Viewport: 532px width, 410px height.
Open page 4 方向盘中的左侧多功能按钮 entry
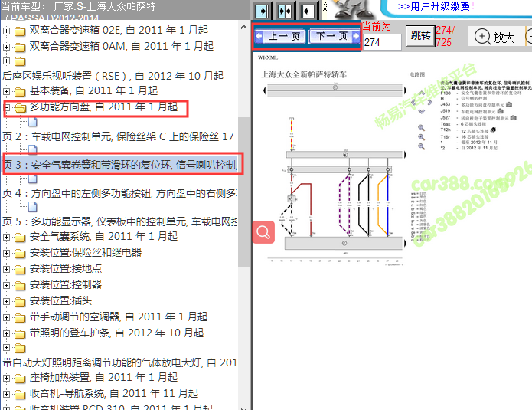coord(119,193)
